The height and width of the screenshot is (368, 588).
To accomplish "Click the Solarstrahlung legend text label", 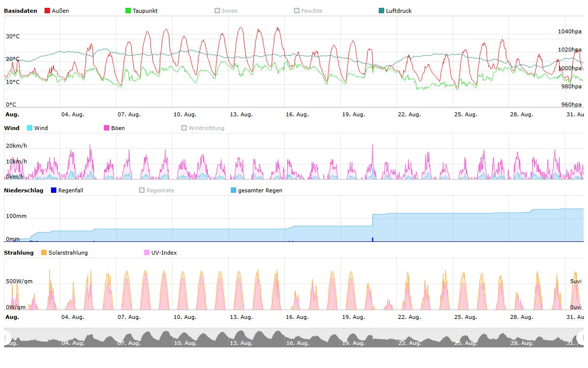I will [x=68, y=253].
